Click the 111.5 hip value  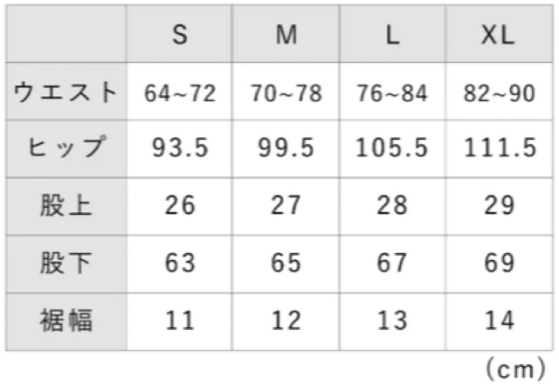(499, 149)
